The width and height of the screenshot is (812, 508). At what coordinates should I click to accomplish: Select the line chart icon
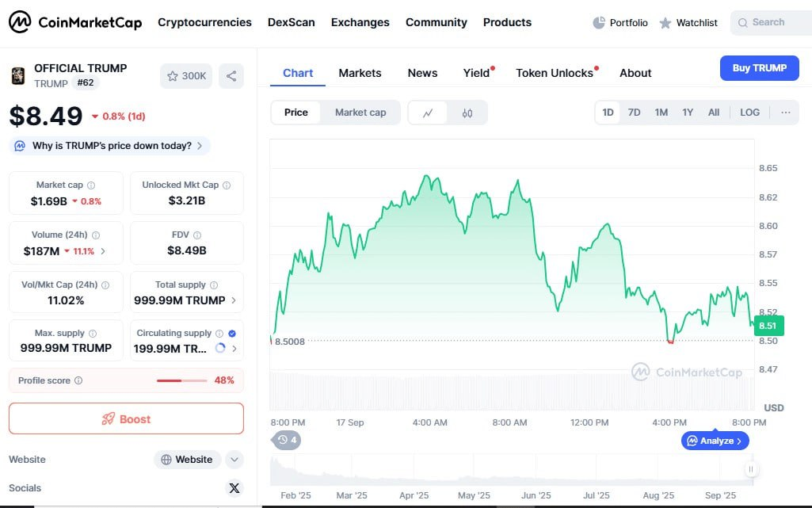tap(428, 113)
